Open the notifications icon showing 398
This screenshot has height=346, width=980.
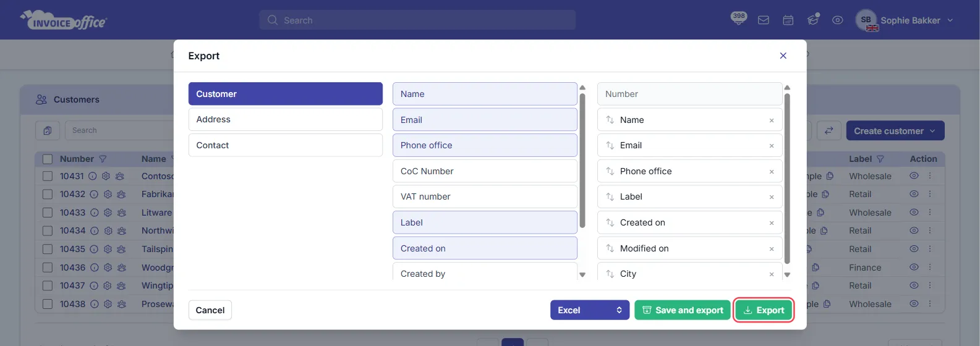[738, 19]
